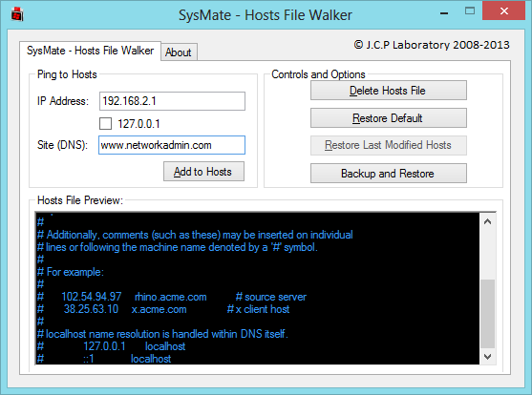Click Restore Last Modified Hosts button

point(389,145)
